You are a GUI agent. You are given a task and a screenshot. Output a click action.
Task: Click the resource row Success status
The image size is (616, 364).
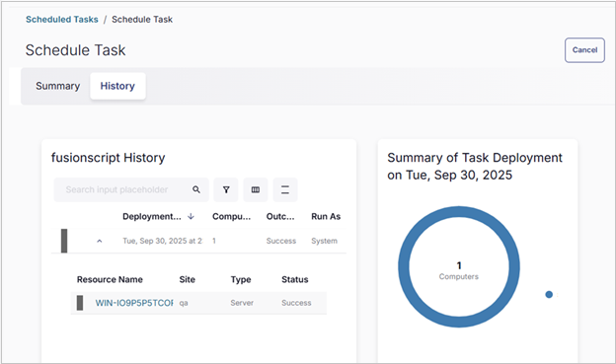296,303
